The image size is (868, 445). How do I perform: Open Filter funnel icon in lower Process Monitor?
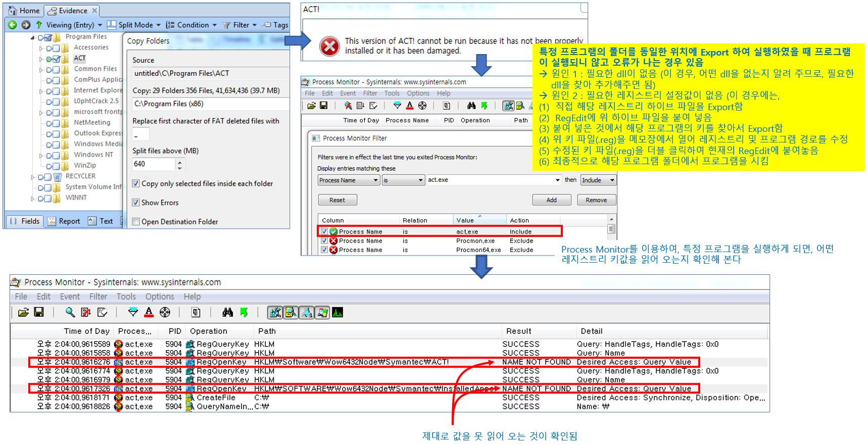pos(133,313)
